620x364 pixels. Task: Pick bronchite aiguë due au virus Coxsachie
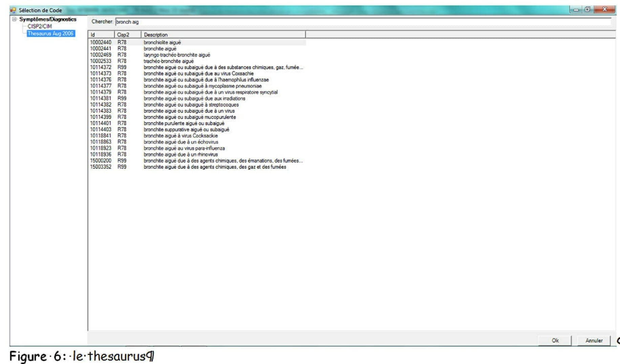point(198,73)
